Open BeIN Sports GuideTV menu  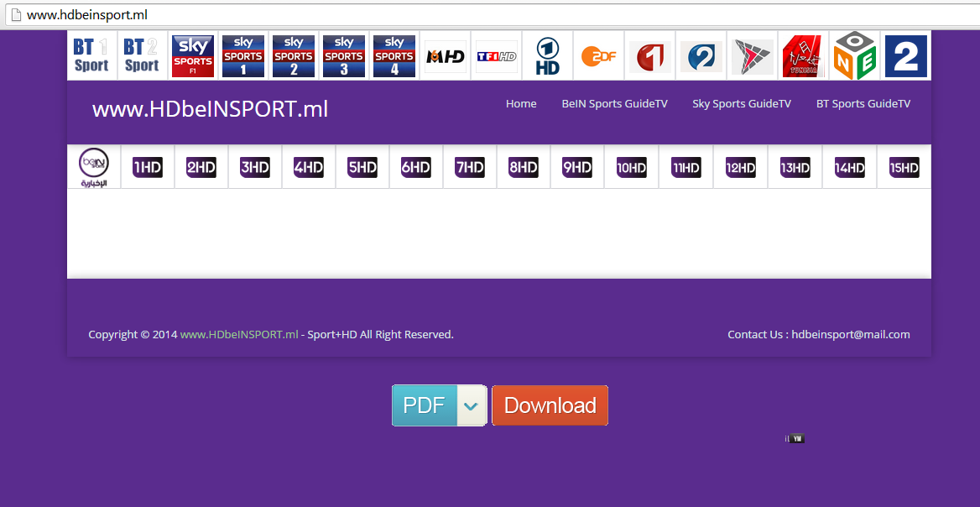(x=614, y=104)
